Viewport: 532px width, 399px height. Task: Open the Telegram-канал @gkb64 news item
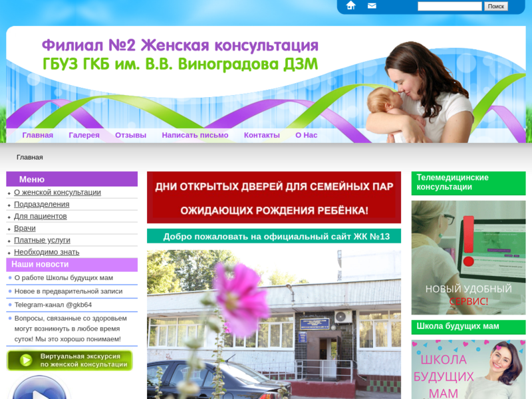coord(53,305)
